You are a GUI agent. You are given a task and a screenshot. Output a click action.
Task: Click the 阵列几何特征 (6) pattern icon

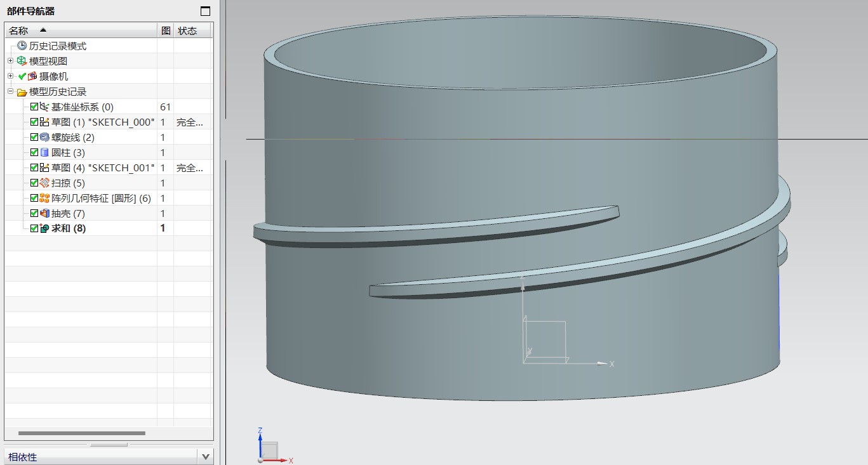coord(44,198)
